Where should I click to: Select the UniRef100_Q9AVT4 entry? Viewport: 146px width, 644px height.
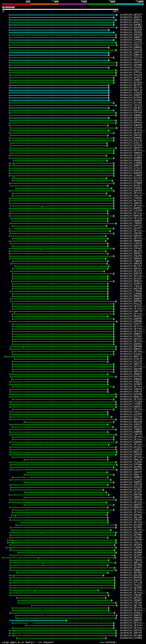tap(131, 53)
